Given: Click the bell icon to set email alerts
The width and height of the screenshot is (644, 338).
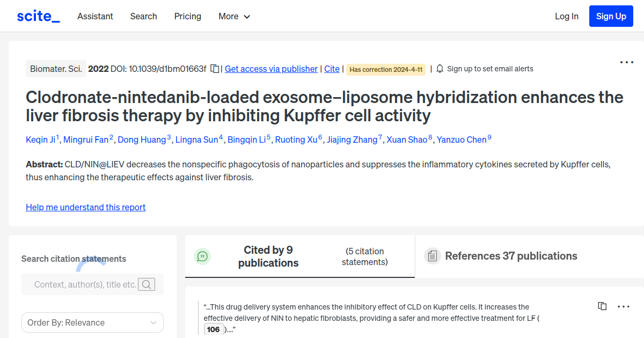Looking at the screenshot, I should (x=440, y=68).
